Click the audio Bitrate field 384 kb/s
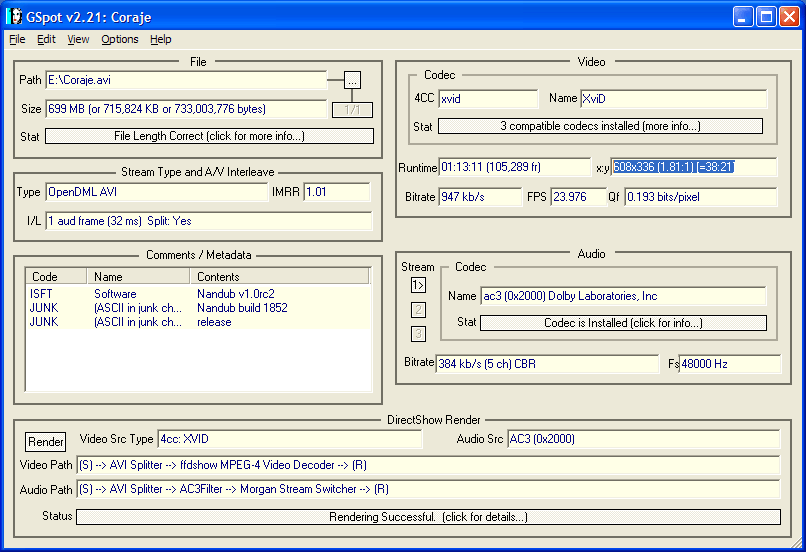 [547, 364]
